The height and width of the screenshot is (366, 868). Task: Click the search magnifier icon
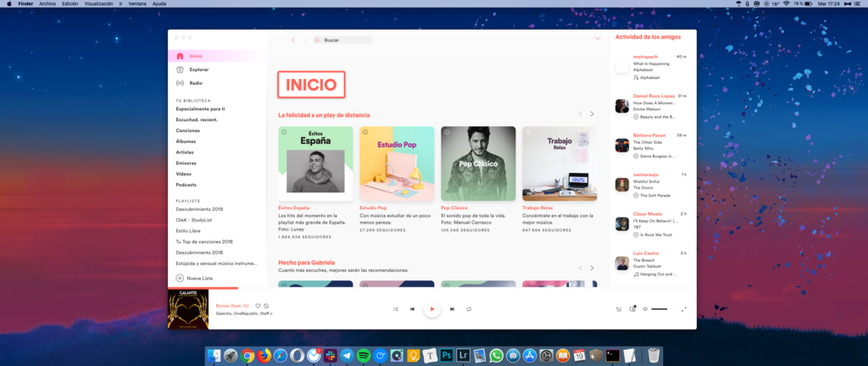317,41
